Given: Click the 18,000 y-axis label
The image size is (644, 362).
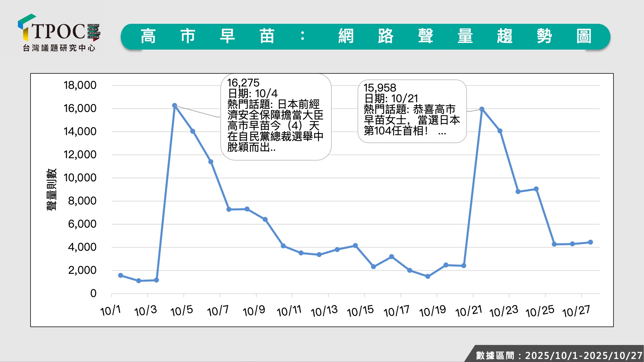Looking at the screenshot, I should 80,85.
